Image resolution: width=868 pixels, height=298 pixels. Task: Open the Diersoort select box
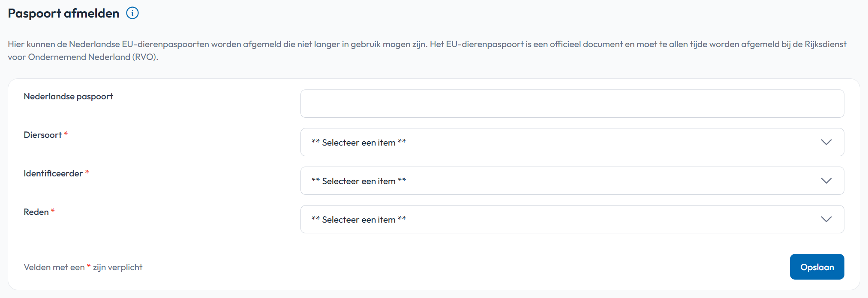(x=572, y=142)
